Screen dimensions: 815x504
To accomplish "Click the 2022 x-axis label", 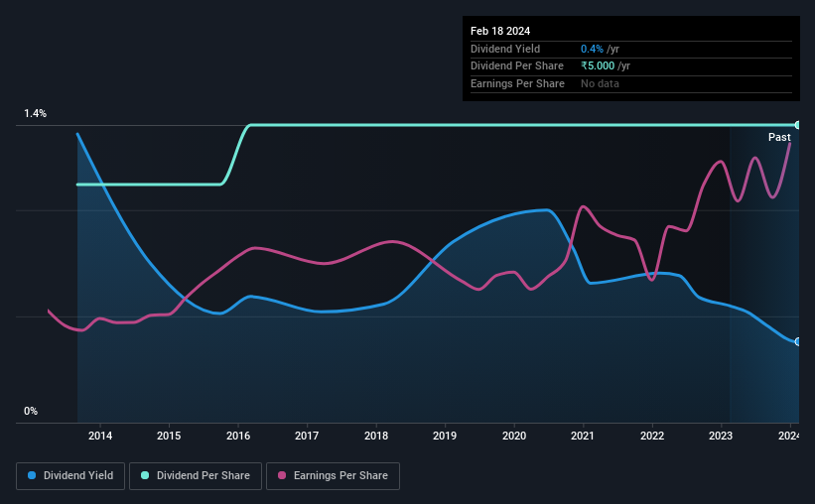I will [652, 436].
